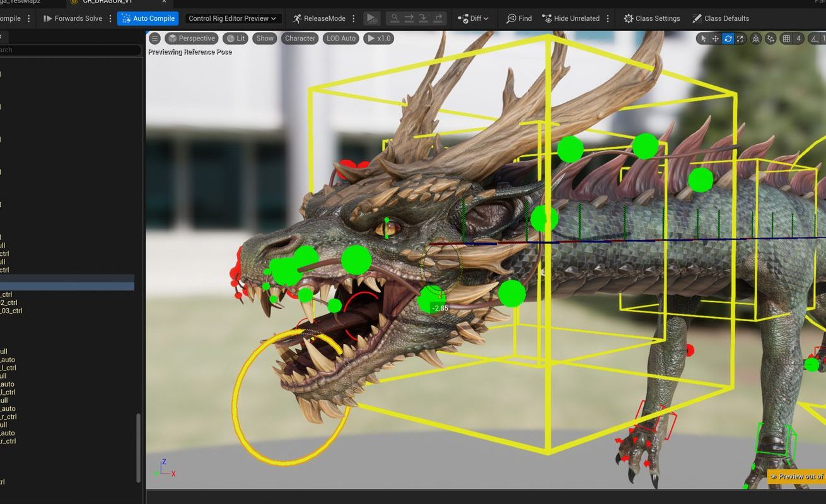Image resolution: width=826 pixels, height=504 pixels.
Task: Open Forwards Solve options kebab menu
Action: 110,18
